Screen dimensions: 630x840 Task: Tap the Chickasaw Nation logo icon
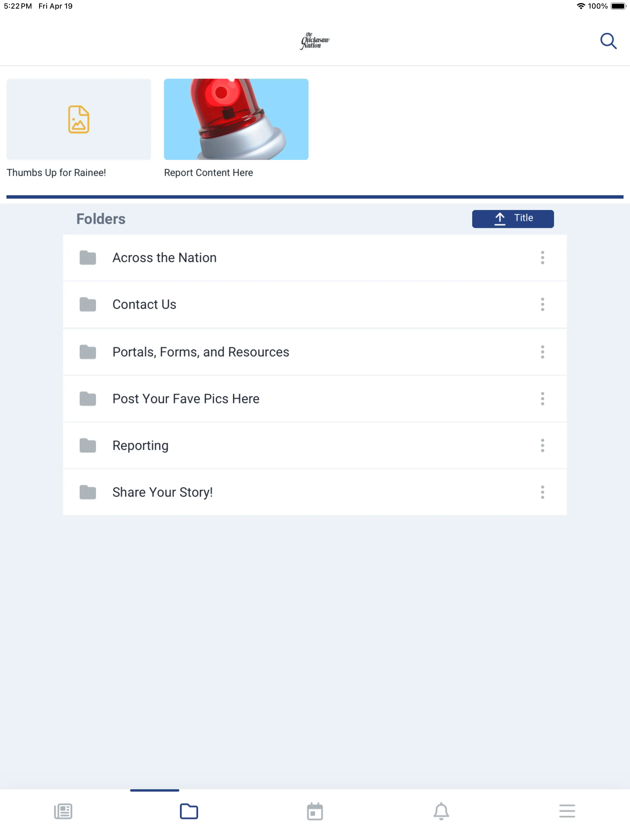click(315, 41)
